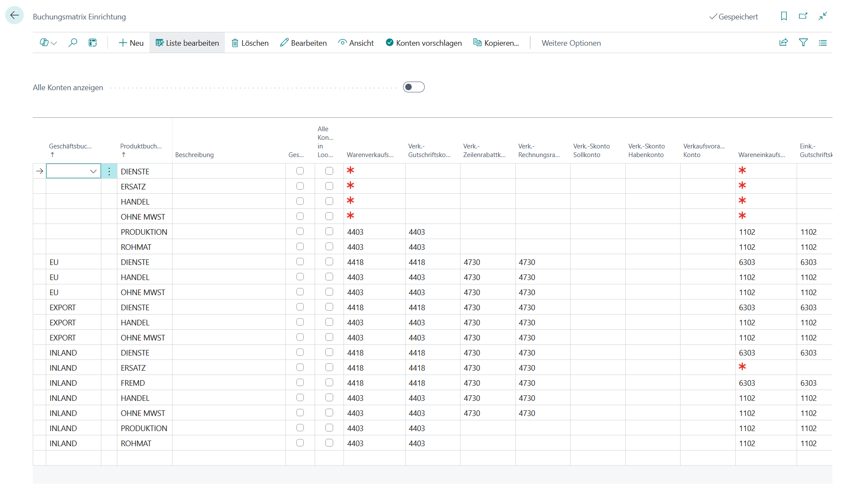Toggle Alle Konten anzeigen switch
The image size is (867, 504).
[413, 87]
